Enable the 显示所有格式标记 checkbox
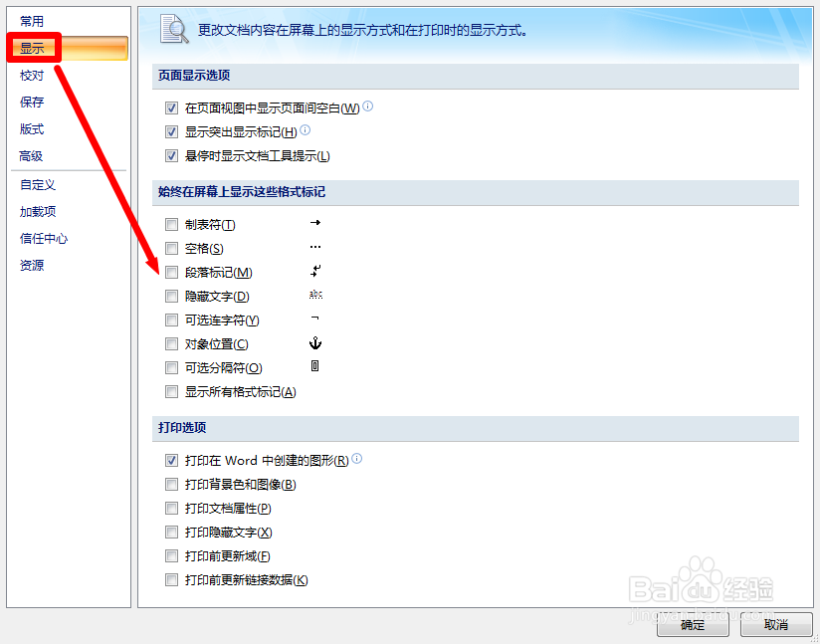 [171, 391]
